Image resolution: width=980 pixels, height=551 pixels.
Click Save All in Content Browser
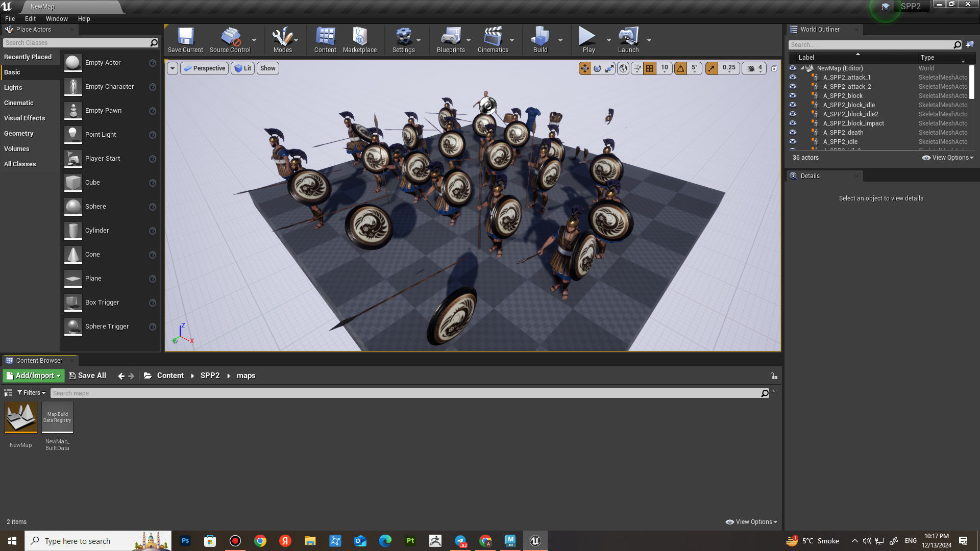[87, 376]
